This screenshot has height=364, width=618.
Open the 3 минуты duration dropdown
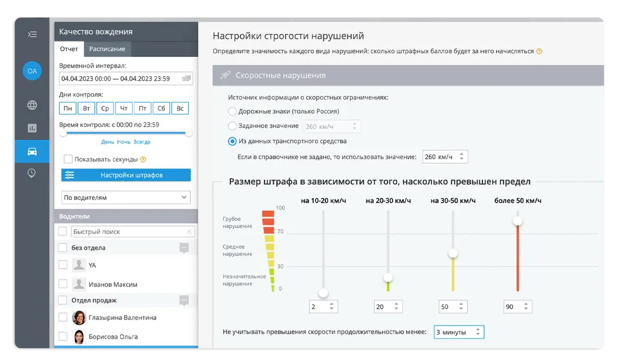click(459, 331)
